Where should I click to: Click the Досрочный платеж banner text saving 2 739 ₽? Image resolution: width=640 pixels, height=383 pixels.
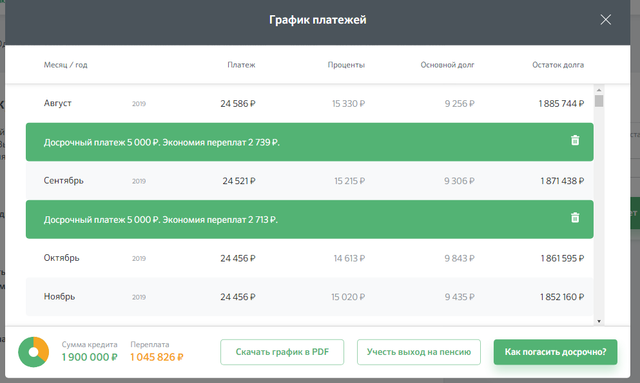[162, 143]
